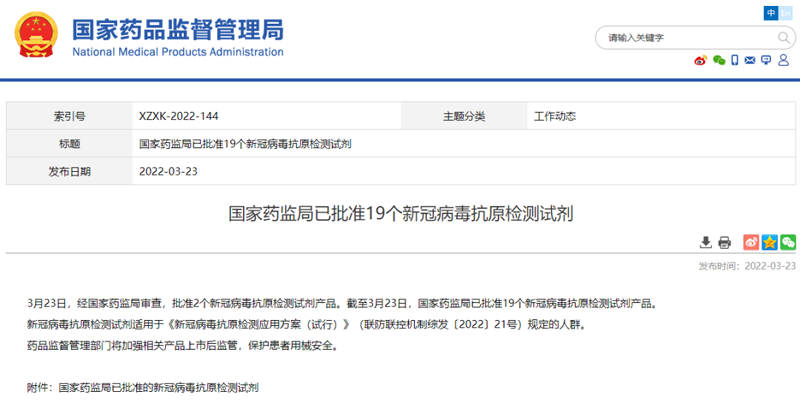Click the message board monitor icon
The width and height of the screenshot is (800, 403).
tap(767, 61)
